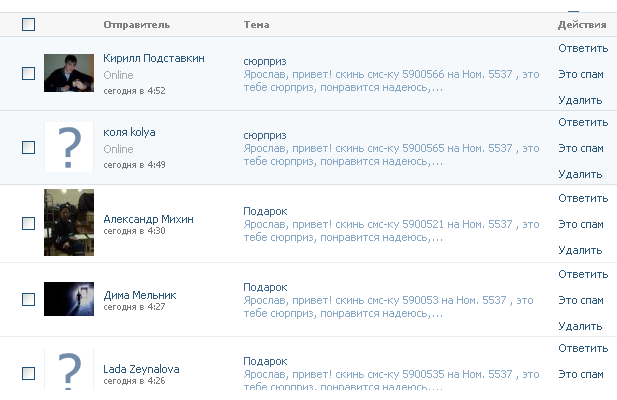This screenshot has height=400, width=617.
Task: Mark коля kolya's message as spam
Action: pos(581,148)
